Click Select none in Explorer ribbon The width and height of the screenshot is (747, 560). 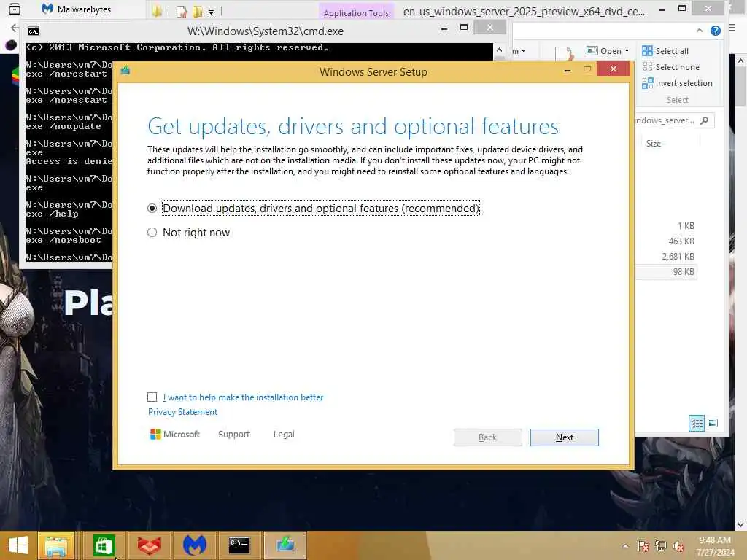[671, 67]
